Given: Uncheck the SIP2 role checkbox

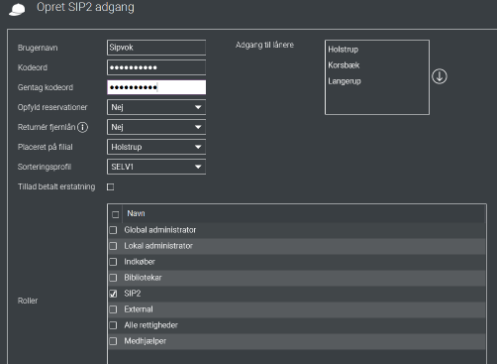Looking at the screenshot, I should [113, 294].
